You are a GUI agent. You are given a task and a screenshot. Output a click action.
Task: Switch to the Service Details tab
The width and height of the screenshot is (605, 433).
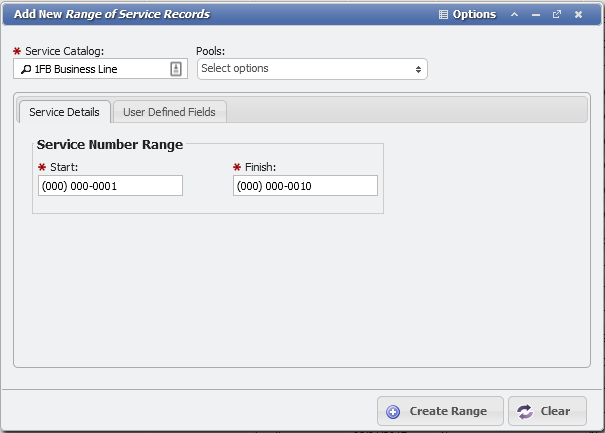pyautogui.click(x=64, y=112)
